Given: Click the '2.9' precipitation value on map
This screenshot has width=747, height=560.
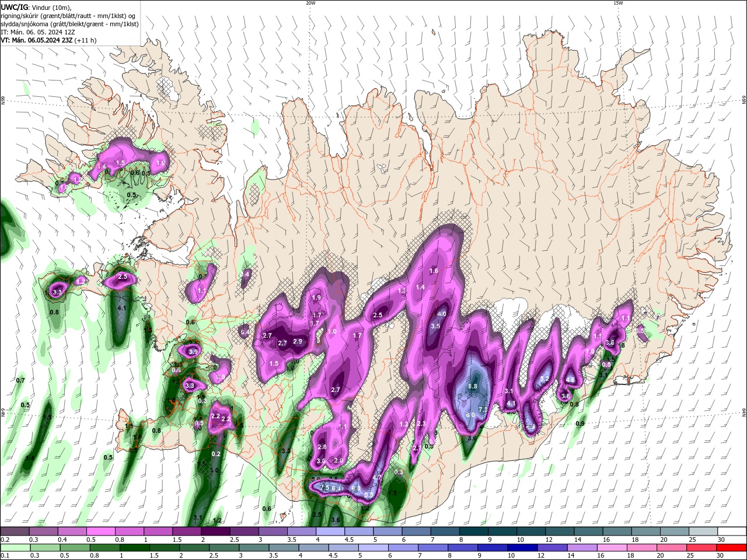Looking at the screenshot, I should click(298, 341).
